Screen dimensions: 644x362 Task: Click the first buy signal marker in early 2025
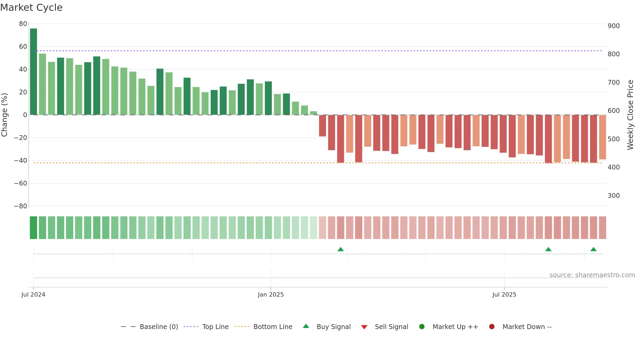tap(341, 249)
